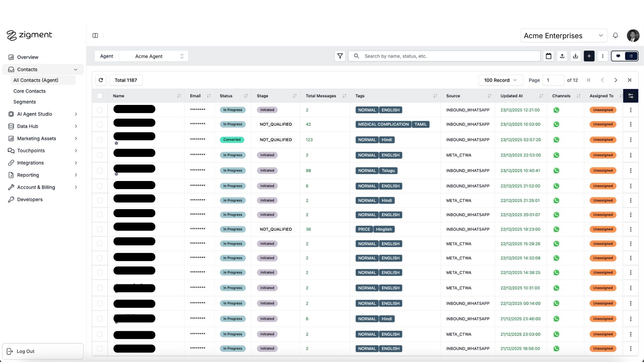Open the Acme Enterprises workspace dropdown
Viewport: 644px width, 362px height.
click(x=563, y=36)
